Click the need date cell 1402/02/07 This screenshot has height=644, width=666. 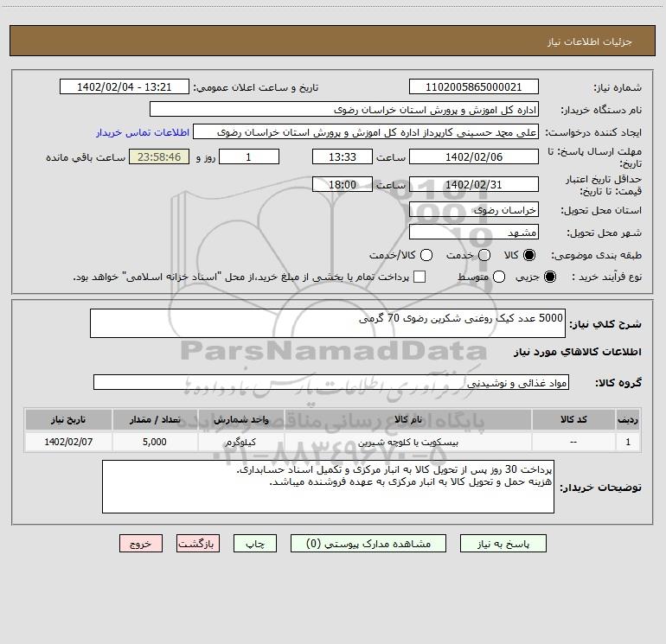pyautogui.click(x=68, y=442)
